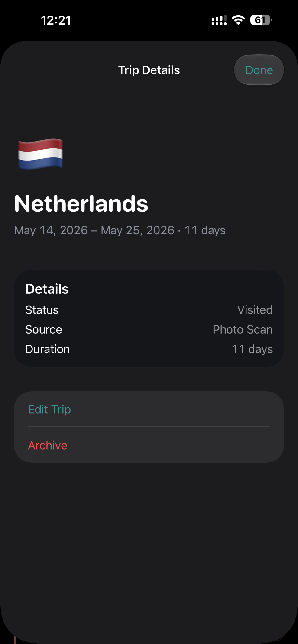This screenshot has width=298, height=644.
Task: Select the Status row
Action: [x=149, y=310]
